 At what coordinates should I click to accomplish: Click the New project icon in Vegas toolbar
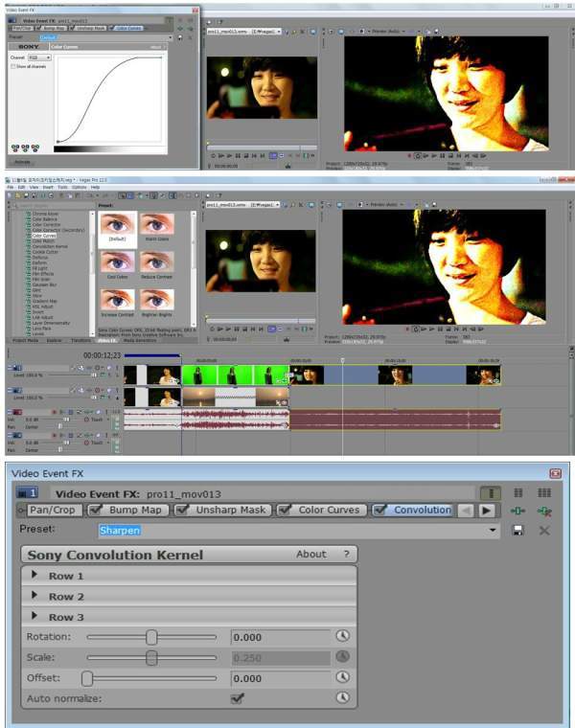click(11, 196)
